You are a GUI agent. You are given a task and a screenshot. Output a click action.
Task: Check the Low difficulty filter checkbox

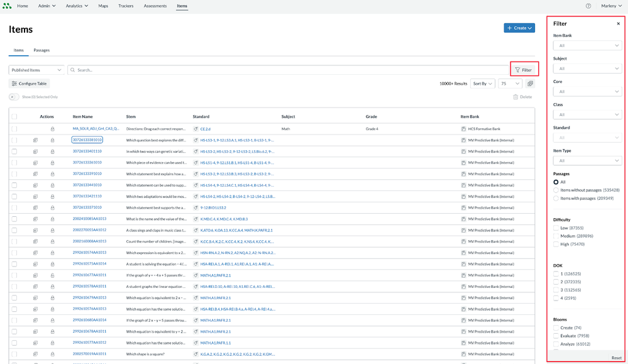pos(556,228)
